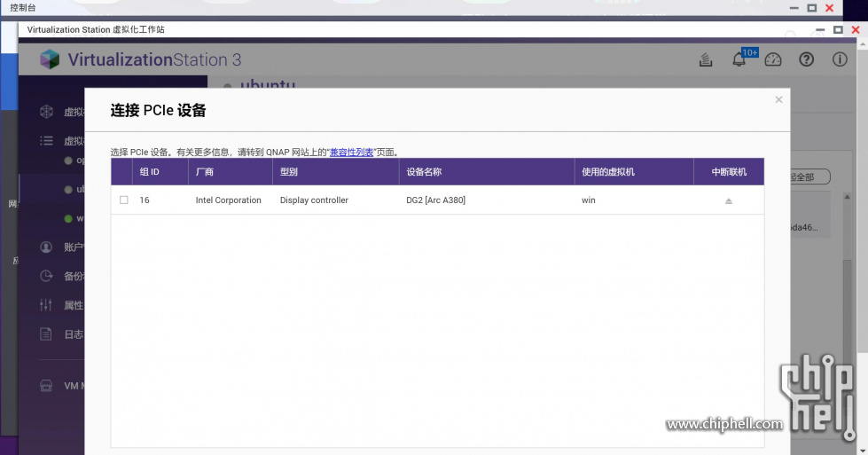The image size is (868, 455).
Task: Maximize the 控制台 window
Action: [812, 8]
